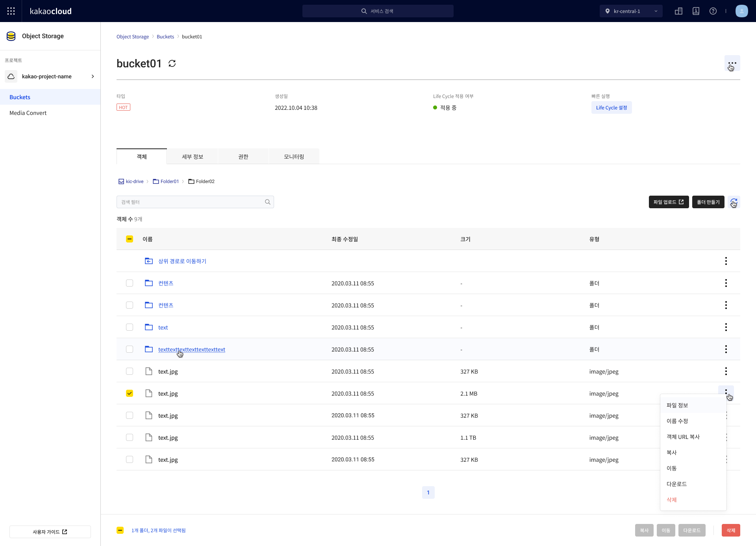This screenshot has height=546, width=756.
Task: Check the last text.jpg row checkbox
Action: (x=130, y=459)
